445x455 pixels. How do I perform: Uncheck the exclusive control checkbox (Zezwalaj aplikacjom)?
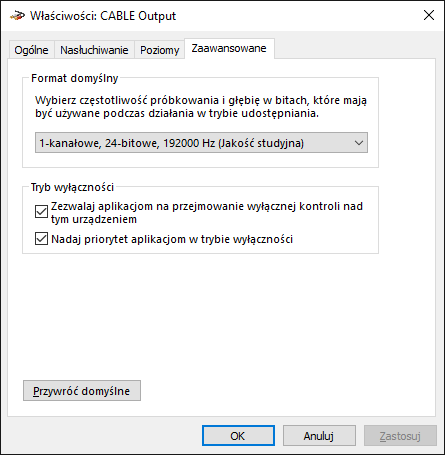coord(41,212)
